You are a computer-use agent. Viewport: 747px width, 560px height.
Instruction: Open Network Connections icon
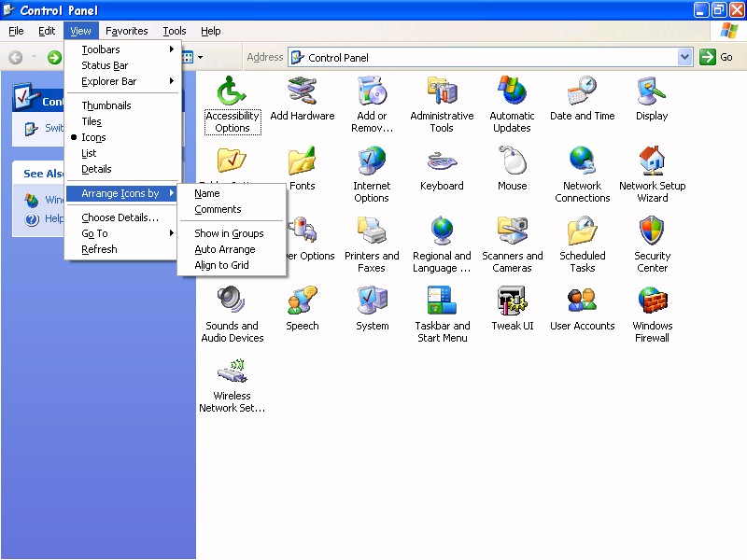582,175
